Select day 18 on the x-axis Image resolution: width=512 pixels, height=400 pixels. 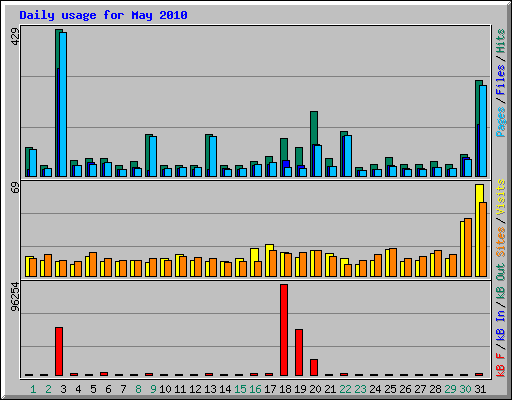pyautogui.click(x=285, y=389)
